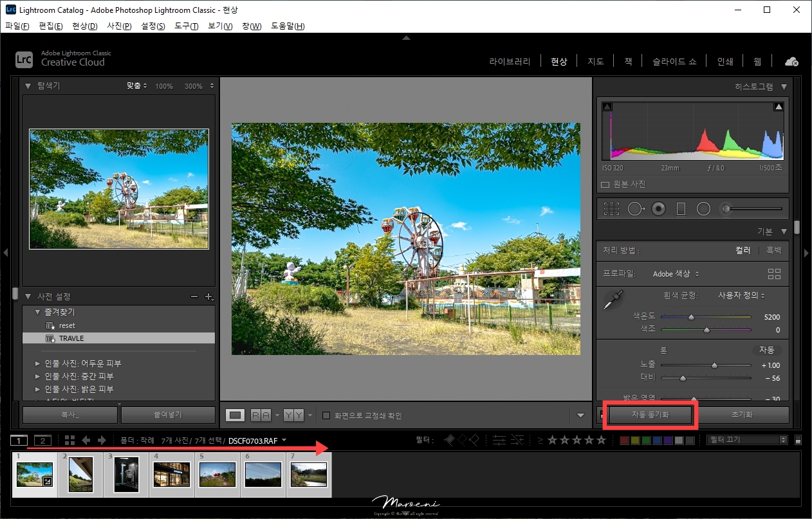Toggle the Auto Sync switch beside sync button
The height and width of the screenshot is (519, 812).
pos(600,415)
